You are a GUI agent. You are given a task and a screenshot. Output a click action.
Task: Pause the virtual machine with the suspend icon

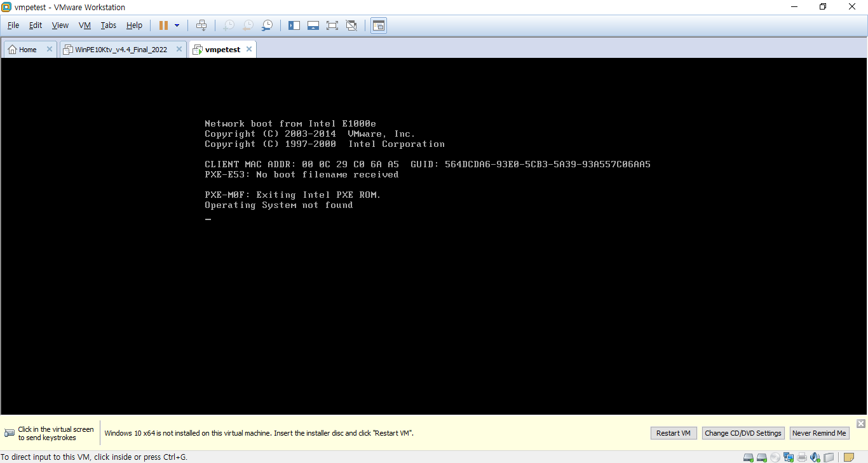(163, 25)
